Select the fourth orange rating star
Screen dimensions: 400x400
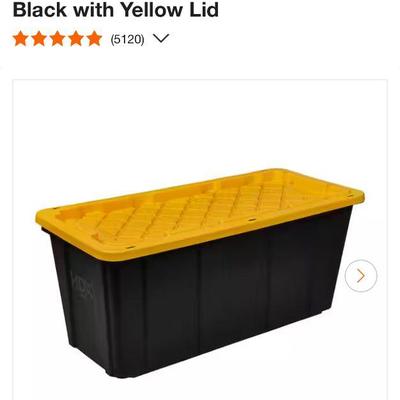(x=76, y=39)
